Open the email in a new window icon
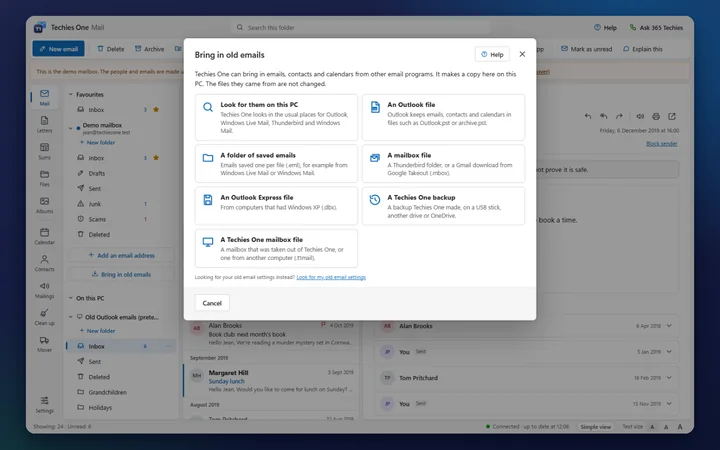This screenshot has height=450, width=720. 672,116
